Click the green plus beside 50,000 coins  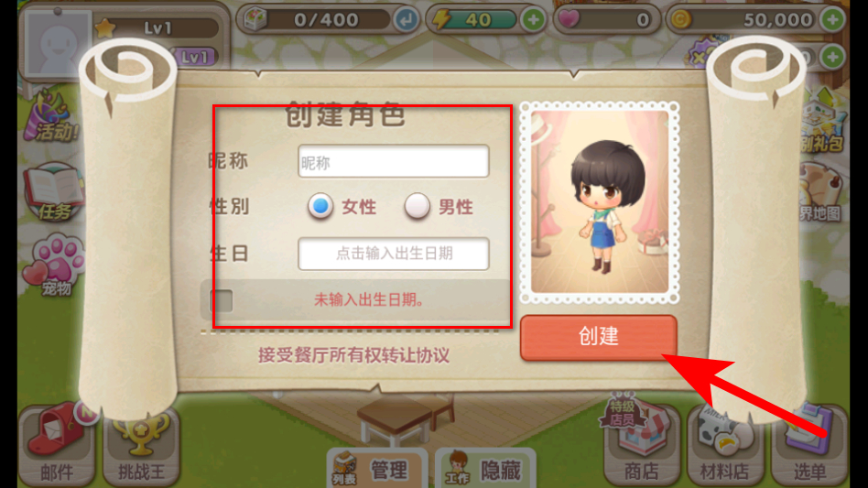pyautogui.click(x=832, y=20)
